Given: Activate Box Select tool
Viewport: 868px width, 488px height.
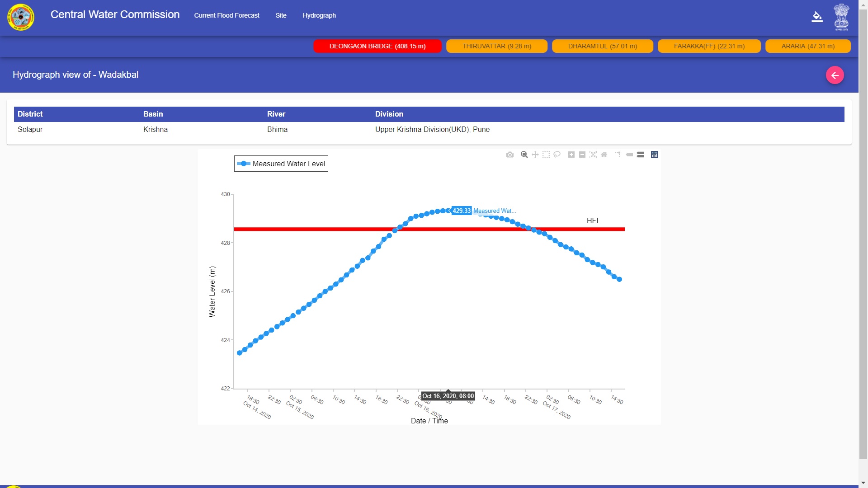Looking at the screenshot, I should [546, 155].
